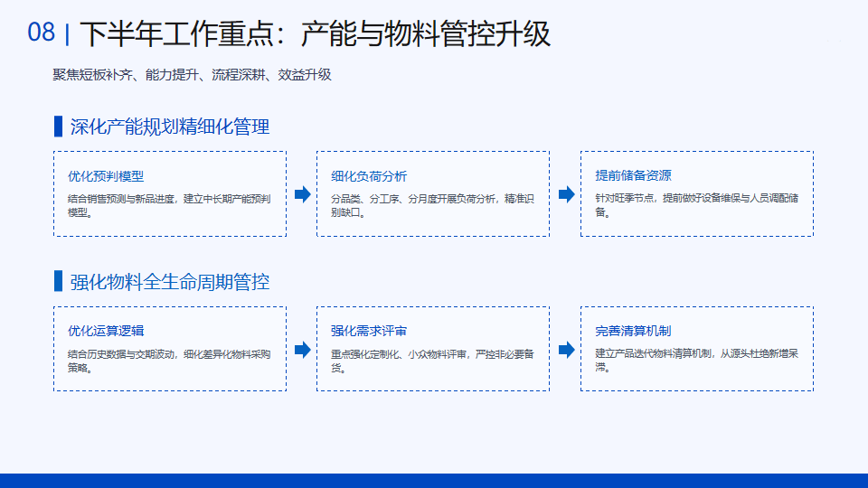
Task: Click the arrow between 细化负荷分析 and 提前储备资源
Action: click(566, 194)
